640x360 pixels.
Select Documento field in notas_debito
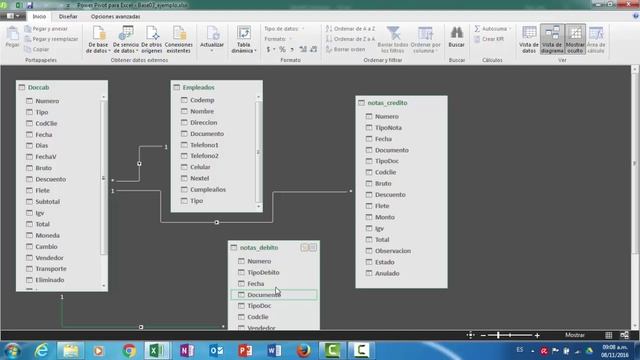click(274, 295)
